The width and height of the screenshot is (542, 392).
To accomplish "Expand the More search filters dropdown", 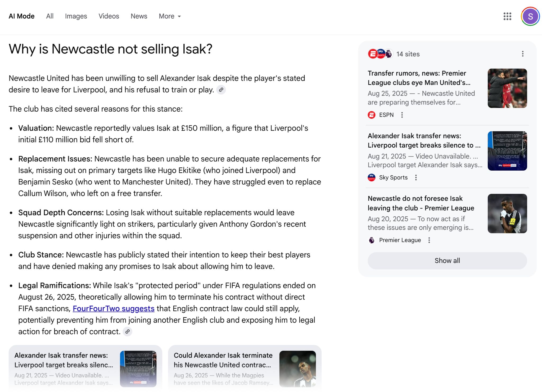I will click(x=170, y=16).
